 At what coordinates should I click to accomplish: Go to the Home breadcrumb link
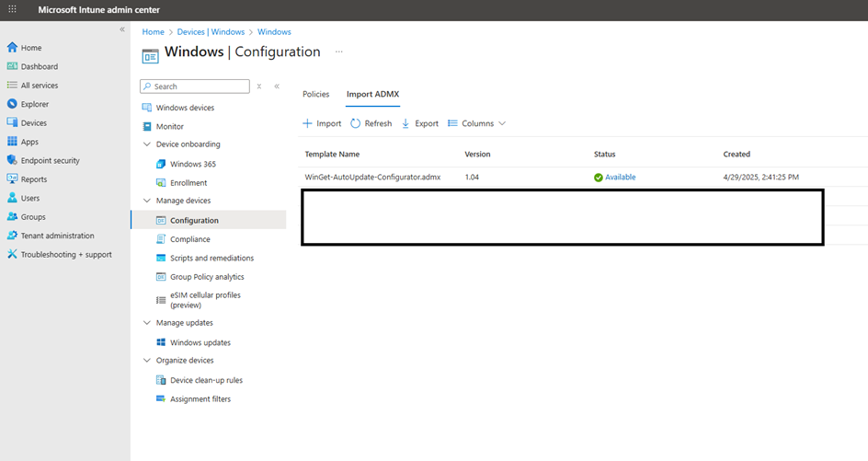click(x=153, y=31)
